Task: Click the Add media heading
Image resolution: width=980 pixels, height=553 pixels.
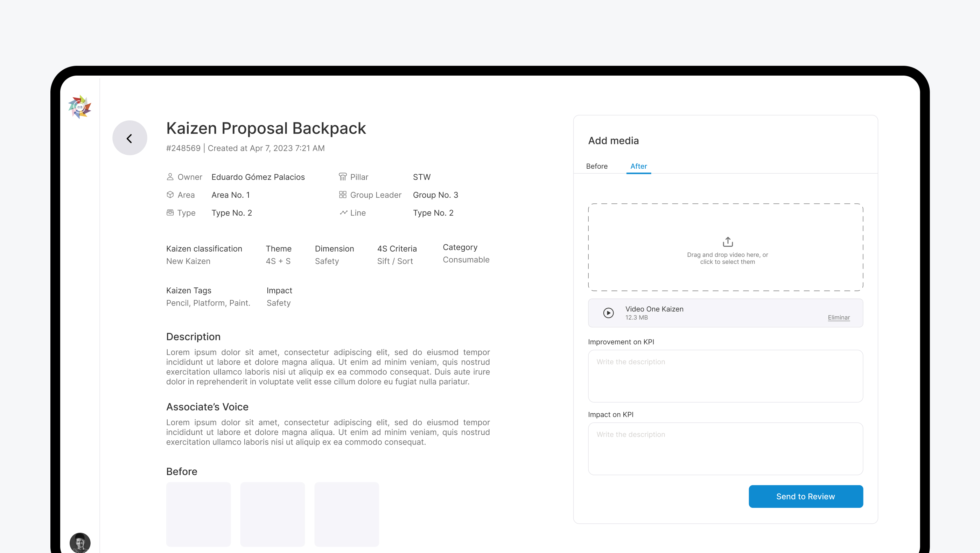Action: (x=613, y=141)
